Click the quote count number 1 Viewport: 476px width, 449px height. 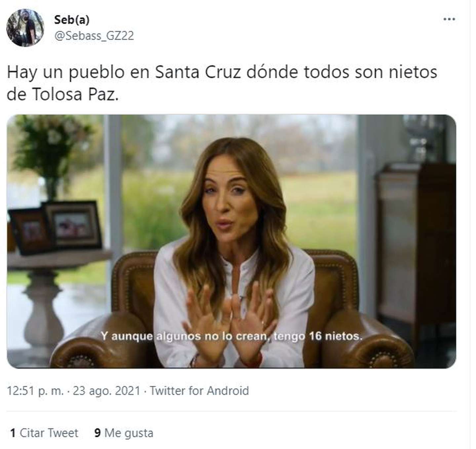[13, 433]
